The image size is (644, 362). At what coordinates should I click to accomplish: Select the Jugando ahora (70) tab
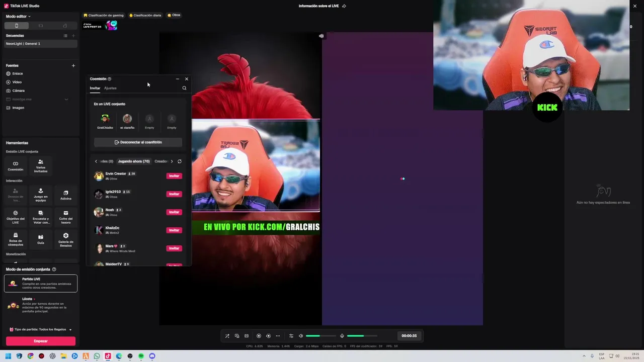pyautogui.click(x=134, y=161)
